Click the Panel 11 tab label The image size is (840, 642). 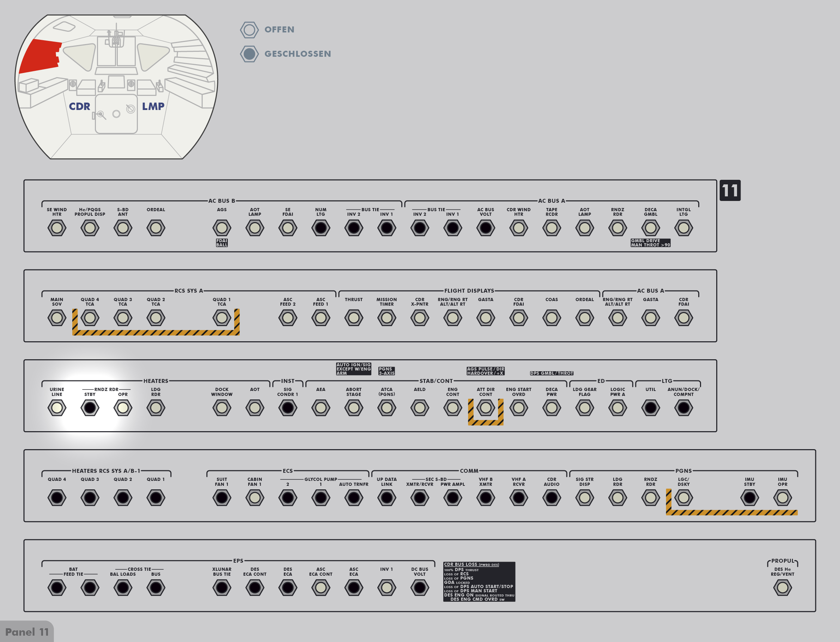pyautogui.click(x=27, y=632)
